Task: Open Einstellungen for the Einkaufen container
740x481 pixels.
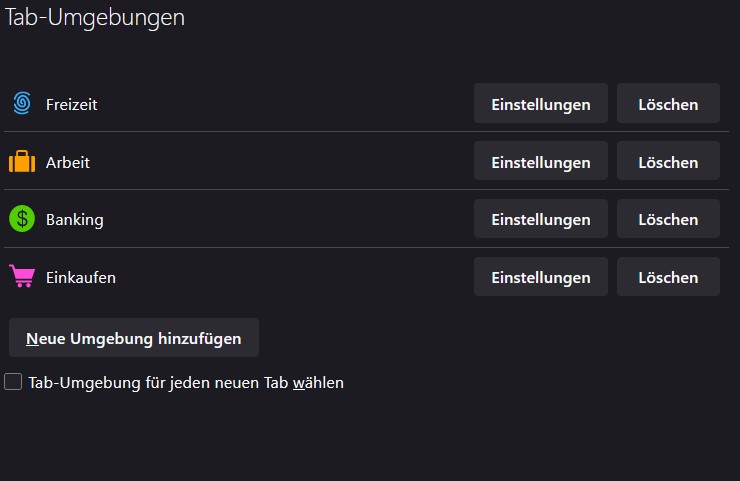Action: [540, 277]
